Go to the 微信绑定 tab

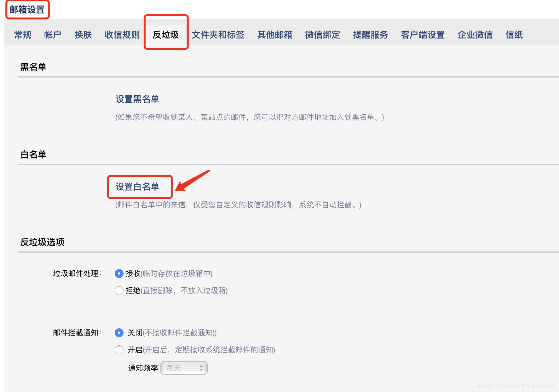tap(322, 35)
